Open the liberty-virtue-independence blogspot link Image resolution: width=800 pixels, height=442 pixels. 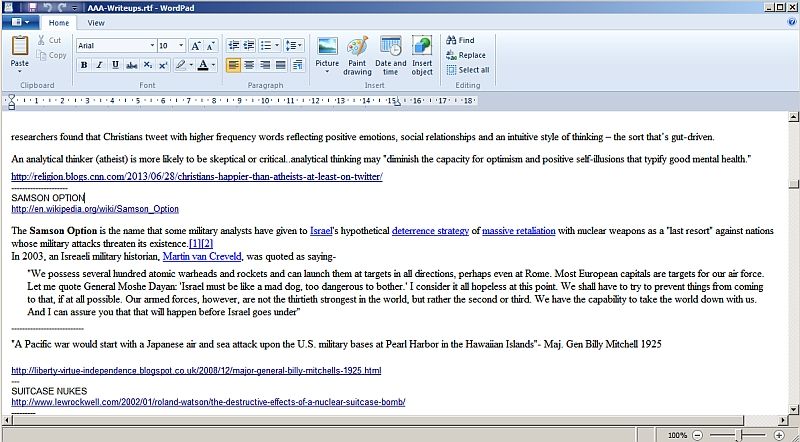(x=196, y=371)
